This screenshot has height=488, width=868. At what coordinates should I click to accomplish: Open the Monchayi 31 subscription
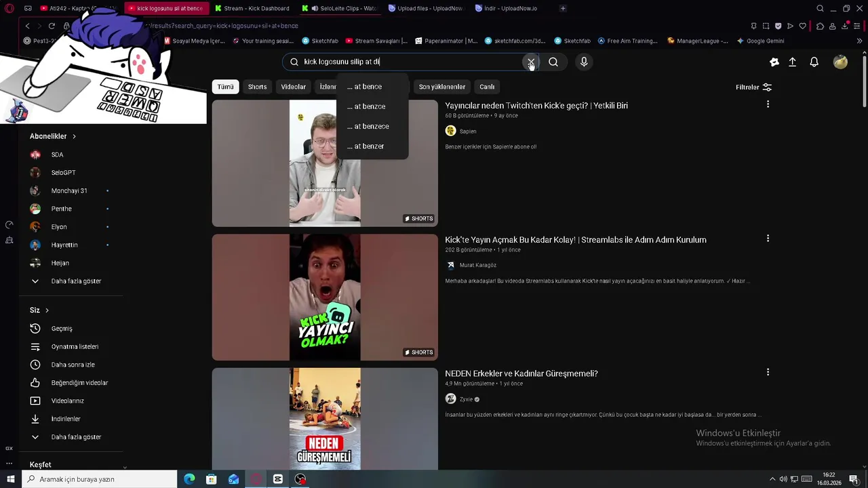(68, 190)
